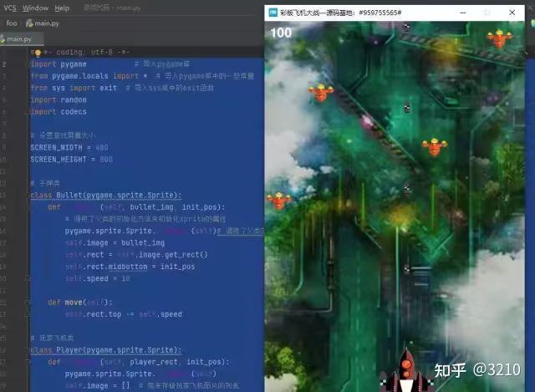The width and height of the screenshot is (535, 392).
Task: Click the 'self.rect = self.image.get_rect()' line
Action: [136, 255]
